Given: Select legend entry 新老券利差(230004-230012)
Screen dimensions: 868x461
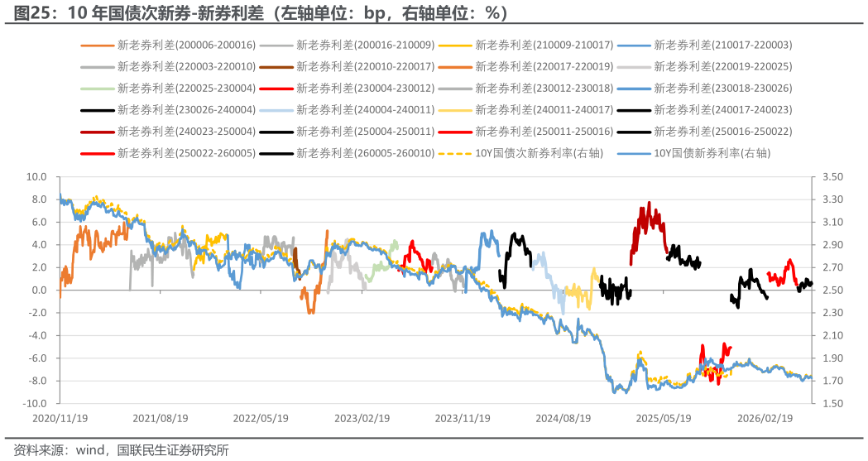Looking at the screenshot, I should click(x=347, y=89).
